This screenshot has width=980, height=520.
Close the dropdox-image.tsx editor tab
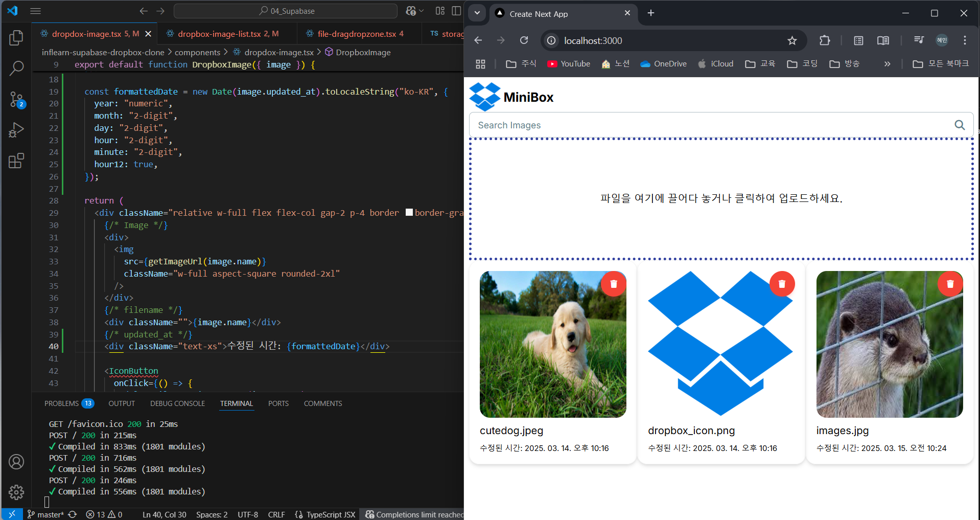[148, 34]
